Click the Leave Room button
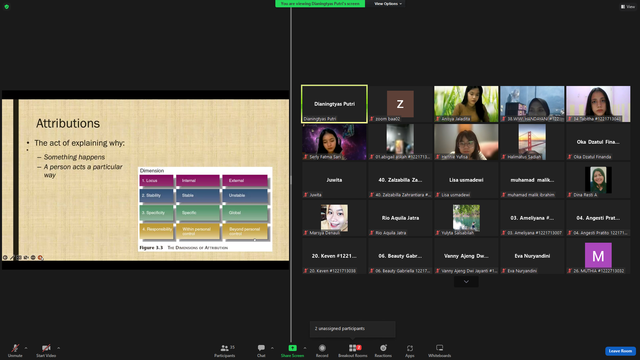The height and width of the screenshot is (360, 640). (620, 351)
